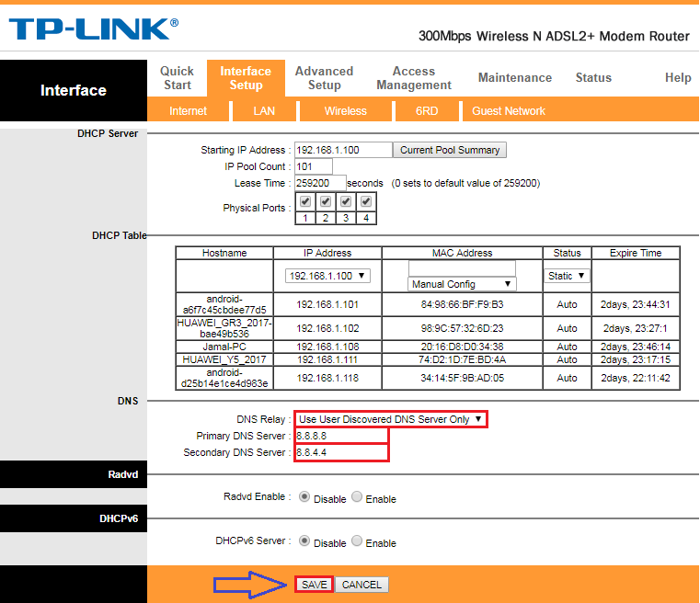Click IP address 192.168.1.101 cell

point(327,304)
